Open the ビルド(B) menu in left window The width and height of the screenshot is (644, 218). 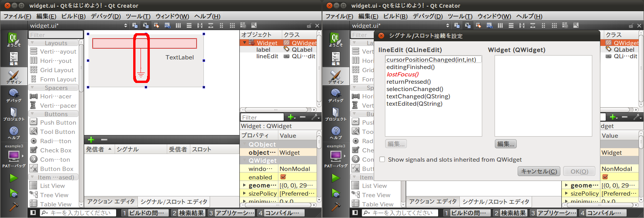pos(73,16)
